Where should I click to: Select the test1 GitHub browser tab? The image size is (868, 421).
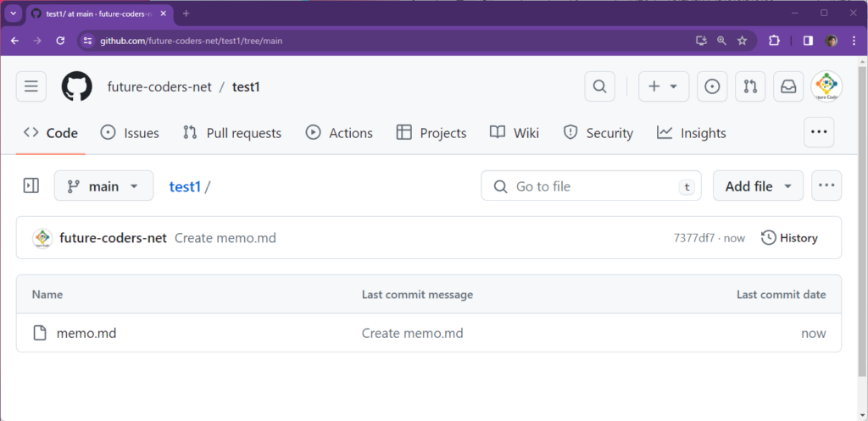[100, 14]
